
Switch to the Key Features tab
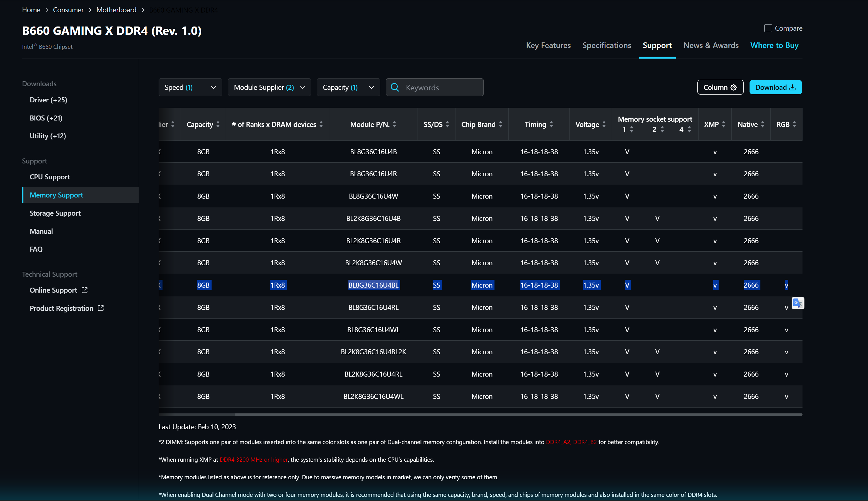[548, 45]
